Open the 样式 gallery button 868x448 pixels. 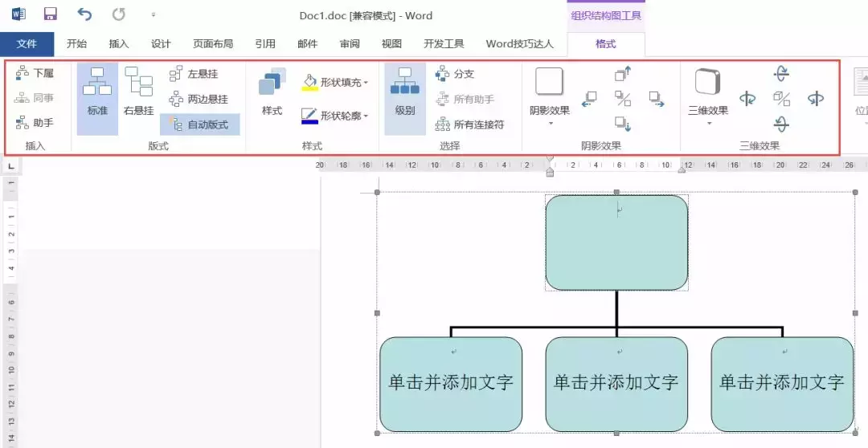(x=272, y=92)
